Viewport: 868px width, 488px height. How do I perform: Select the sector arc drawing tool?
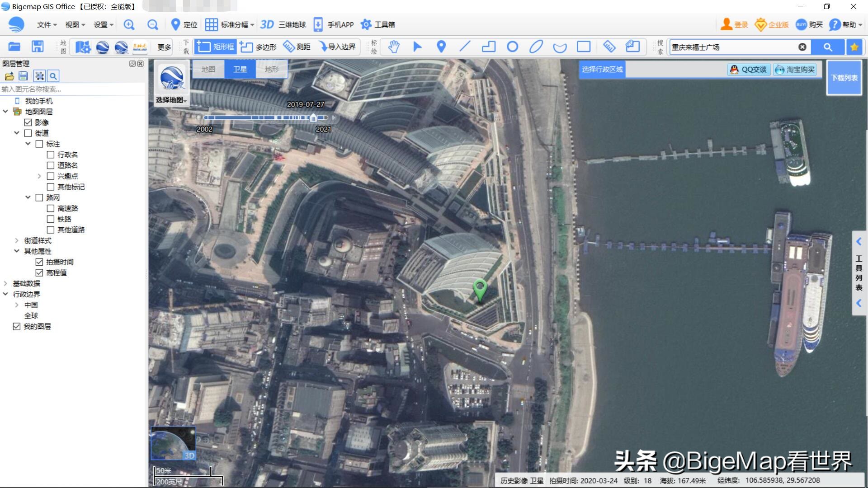560,47
